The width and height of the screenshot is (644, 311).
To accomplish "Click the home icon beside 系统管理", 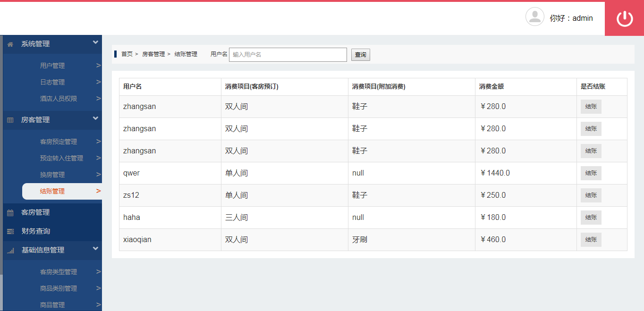I will click(x=10, y=44).
